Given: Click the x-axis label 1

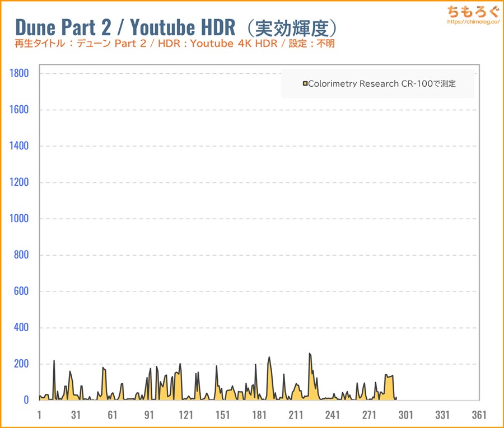Looking at the screenshot, I should click(39, 415).
